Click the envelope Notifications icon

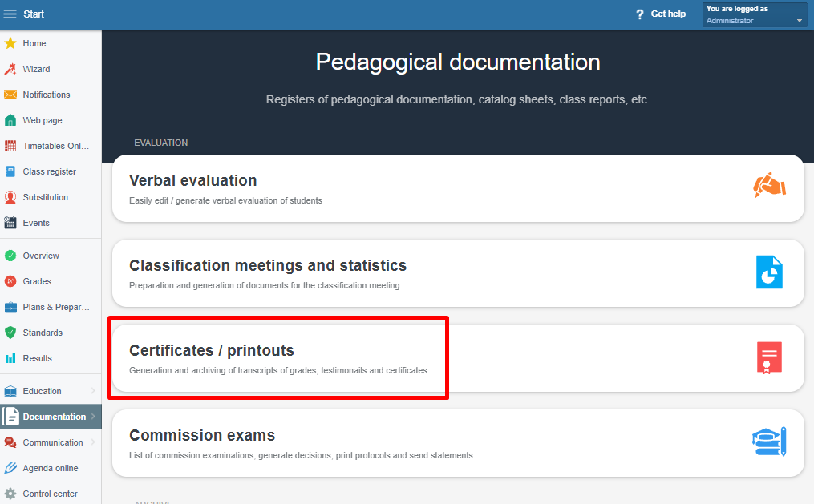[10, 95]
